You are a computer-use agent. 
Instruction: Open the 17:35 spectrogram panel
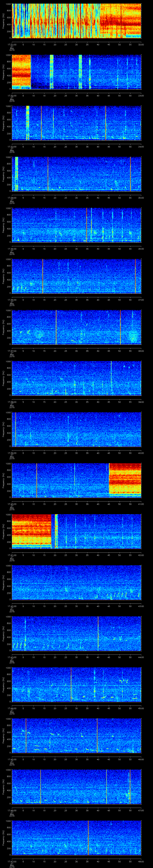click(x=76, y=225)
